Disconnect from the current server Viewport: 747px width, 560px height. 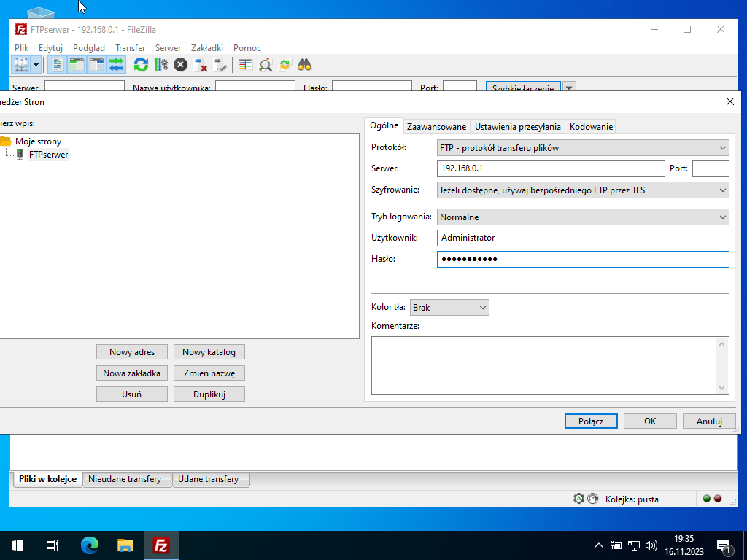click(201, 65)
